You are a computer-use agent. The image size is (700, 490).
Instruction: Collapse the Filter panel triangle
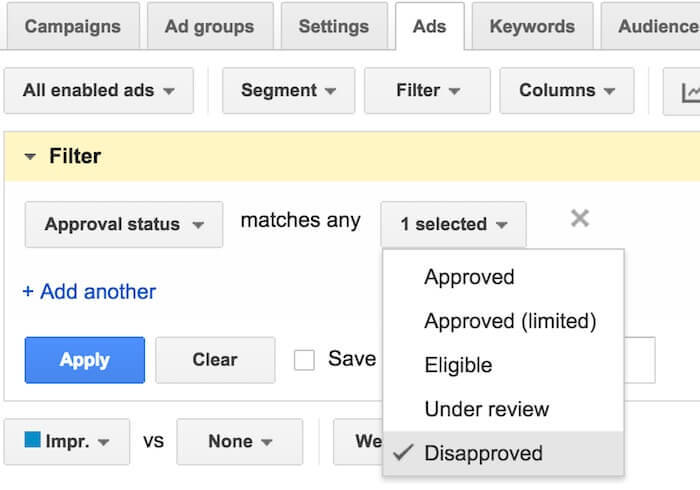point(30,157)
